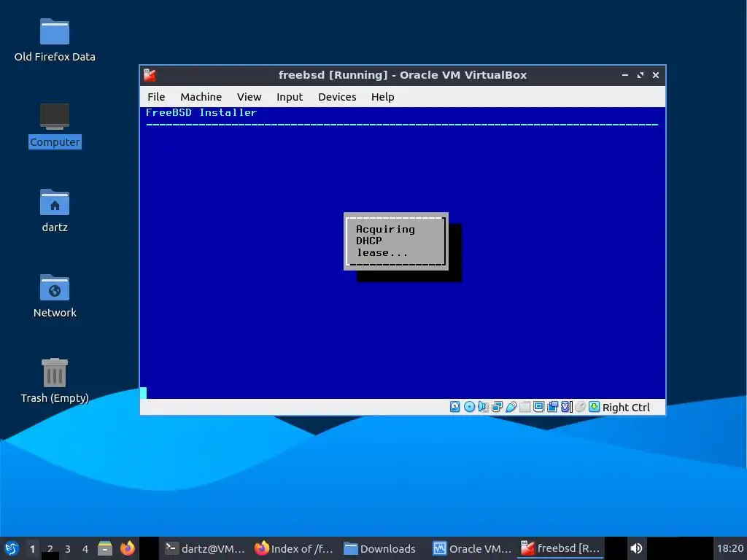The height and width of the screenshot is (560, 747).
Task: Click the mouse integration status icon
Action: 580,407
